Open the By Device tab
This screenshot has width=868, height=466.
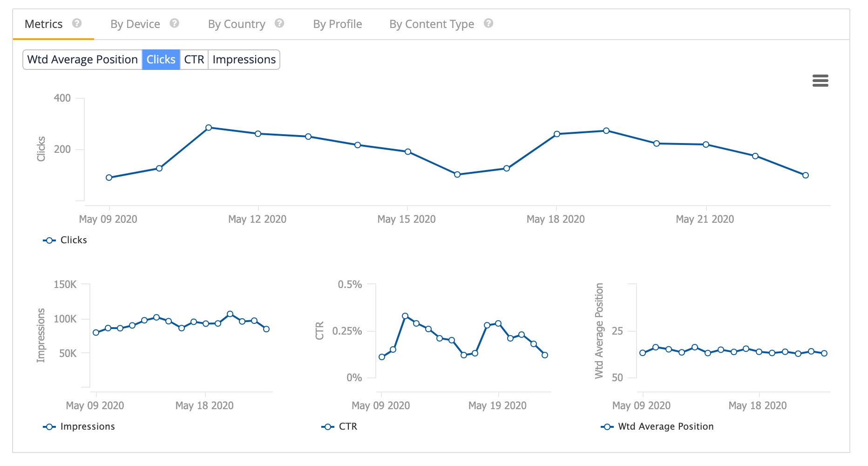[136, 24]
